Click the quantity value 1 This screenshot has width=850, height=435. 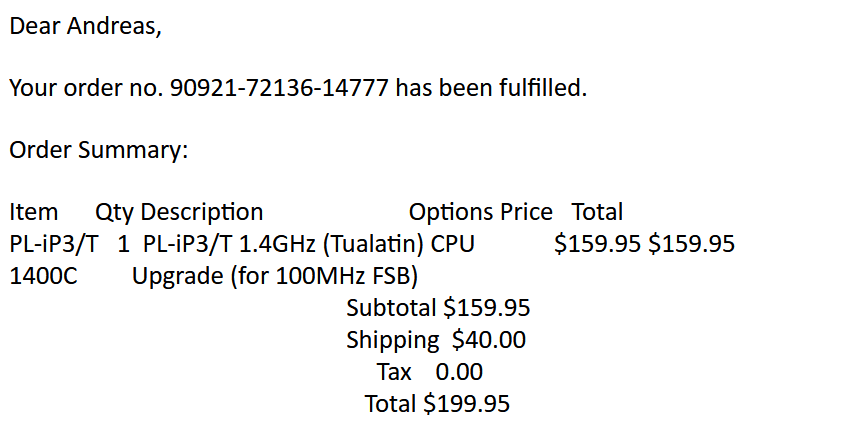tap(124, 244)
